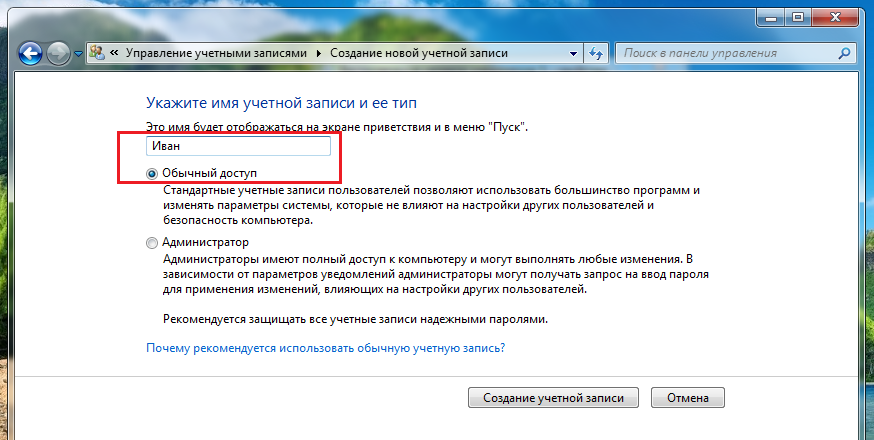This screenshot has height=440, width=874.
Task: Select the Обычный доступ radio button
Action: pyautogui.click(x=152, y=174)
